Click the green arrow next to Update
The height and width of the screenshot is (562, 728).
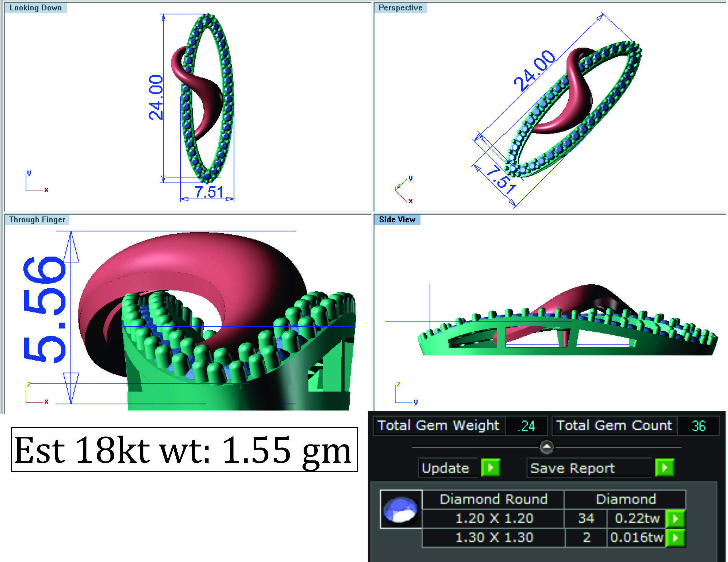point(490,468)
